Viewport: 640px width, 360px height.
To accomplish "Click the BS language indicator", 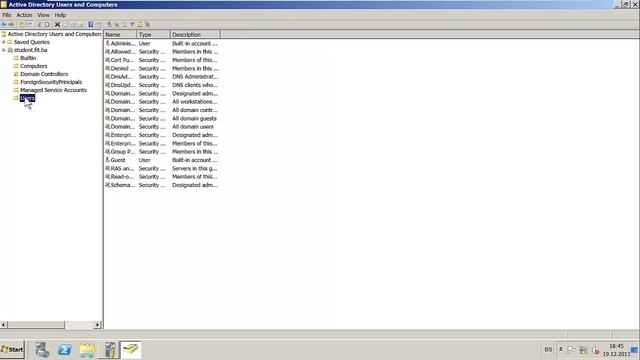I will pyautogui.click(x=548, y=350).
